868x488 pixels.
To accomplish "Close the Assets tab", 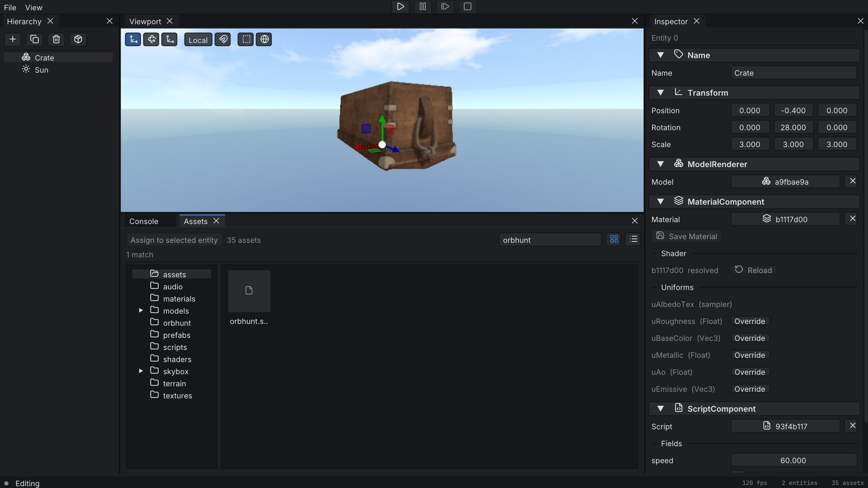I will point(216,221).
